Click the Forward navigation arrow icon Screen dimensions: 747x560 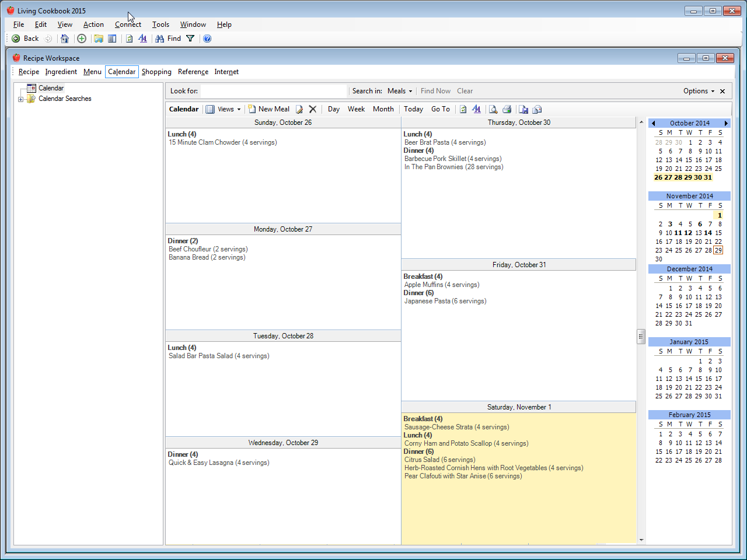point(48,38)
